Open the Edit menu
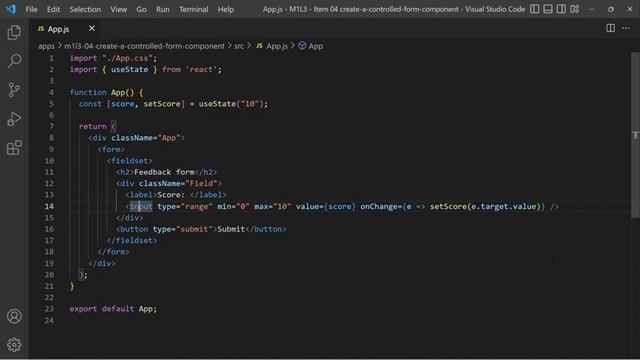Viewport: 640px width, 360px height. [x=53, y=9]
